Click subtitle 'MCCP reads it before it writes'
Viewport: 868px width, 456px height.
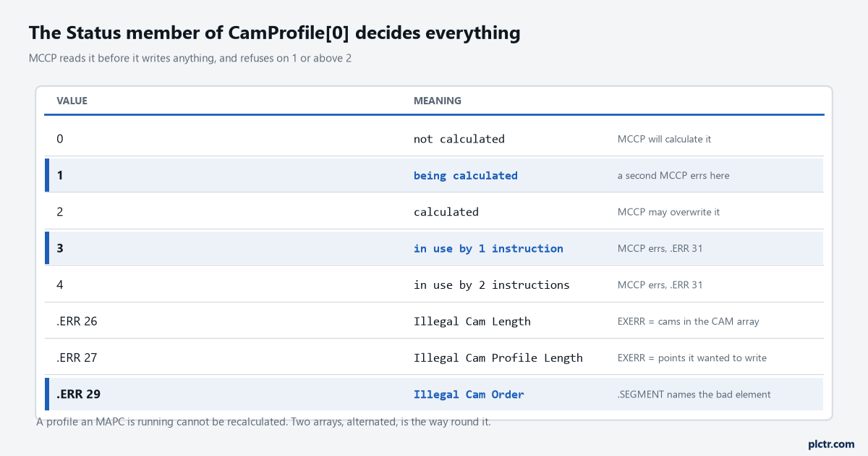pyautogui.click(x=190, y=58)
